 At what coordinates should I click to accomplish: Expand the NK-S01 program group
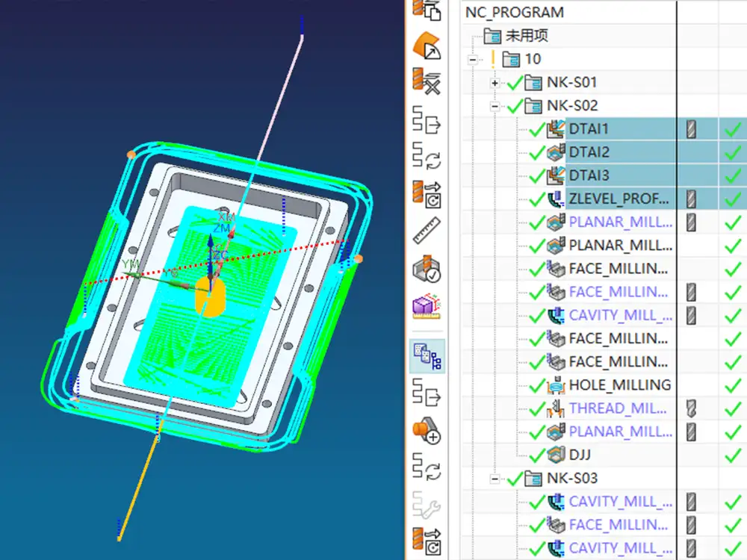click(x=494, y=82)
